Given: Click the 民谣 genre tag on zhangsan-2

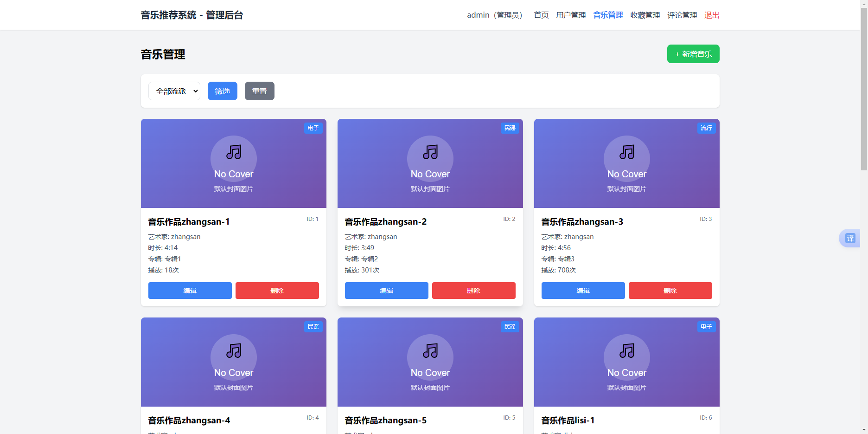Looking at the screenshot, I should 510,128.
